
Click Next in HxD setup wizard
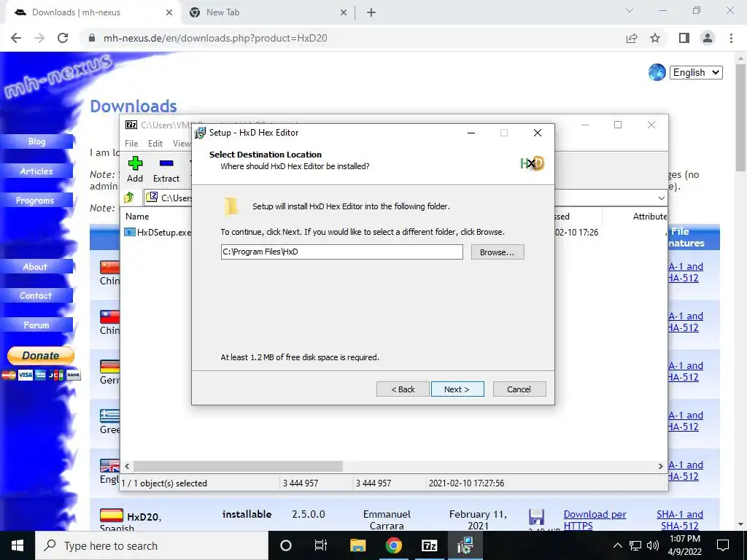click(x=457, y=389)
